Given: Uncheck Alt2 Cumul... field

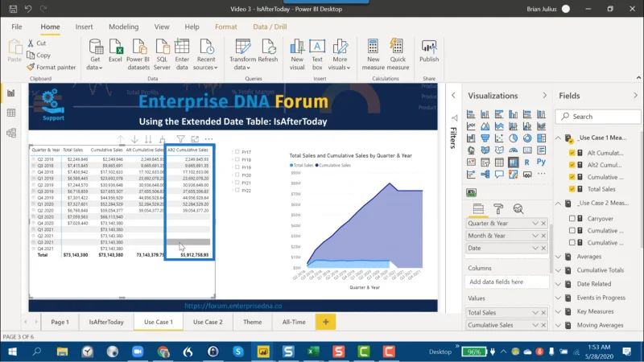Looking at the screenshot, I should click(x=572, y=165).
